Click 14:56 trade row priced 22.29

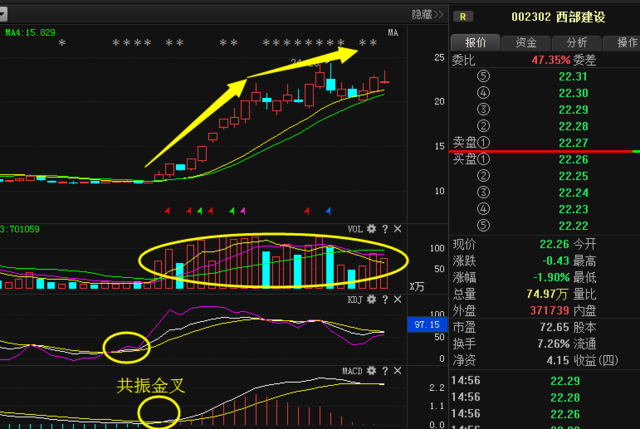coord(544,381)
